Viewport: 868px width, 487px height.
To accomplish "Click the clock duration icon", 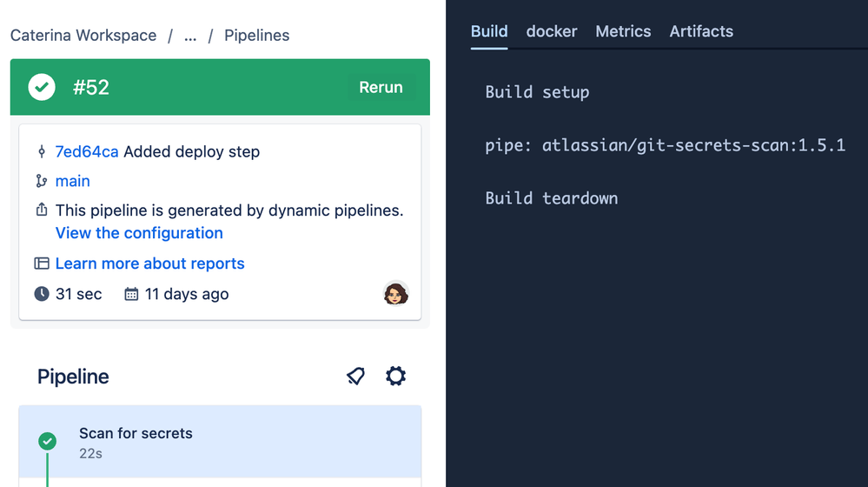I will [41, 294].
